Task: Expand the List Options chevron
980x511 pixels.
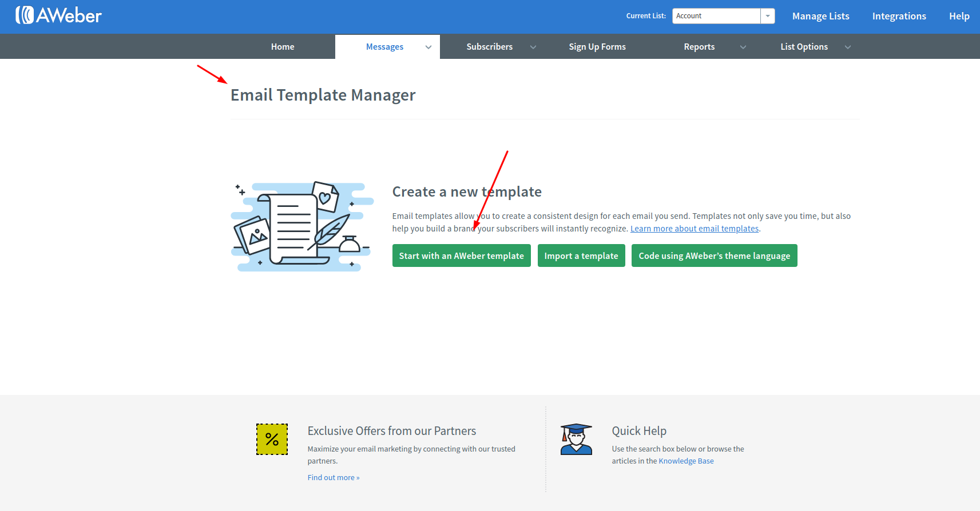Action: click(x=848, y=47)
